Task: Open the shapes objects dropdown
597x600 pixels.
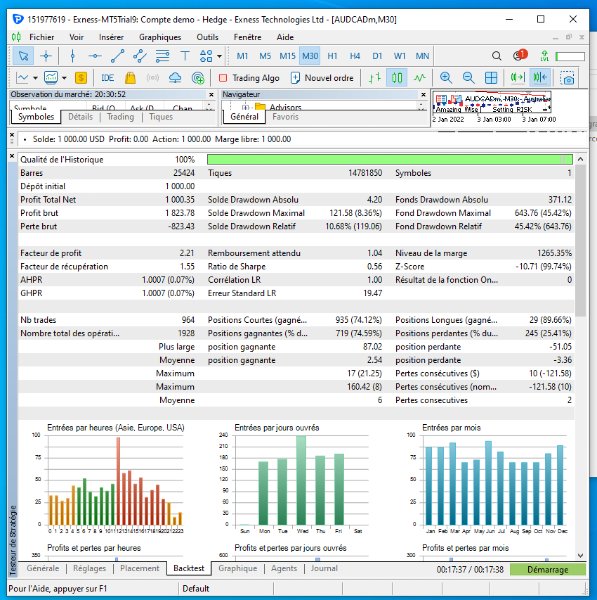Action: [x=219, y=56]
